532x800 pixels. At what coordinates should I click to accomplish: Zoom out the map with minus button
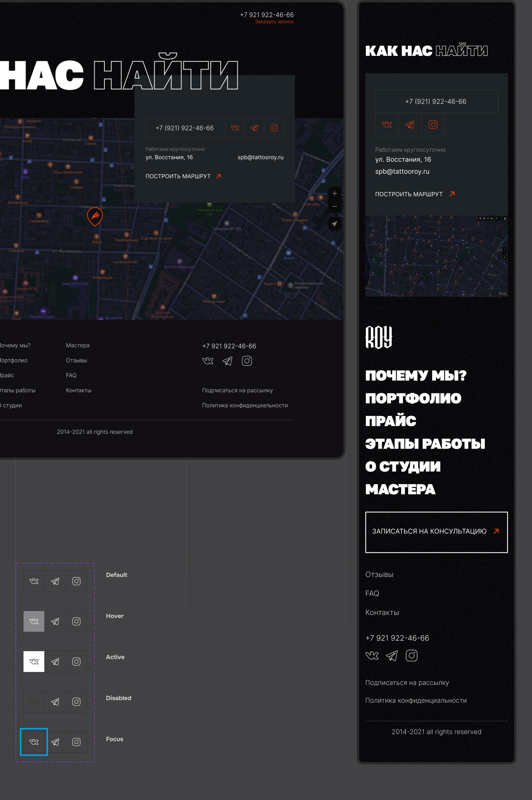point(335,207)
